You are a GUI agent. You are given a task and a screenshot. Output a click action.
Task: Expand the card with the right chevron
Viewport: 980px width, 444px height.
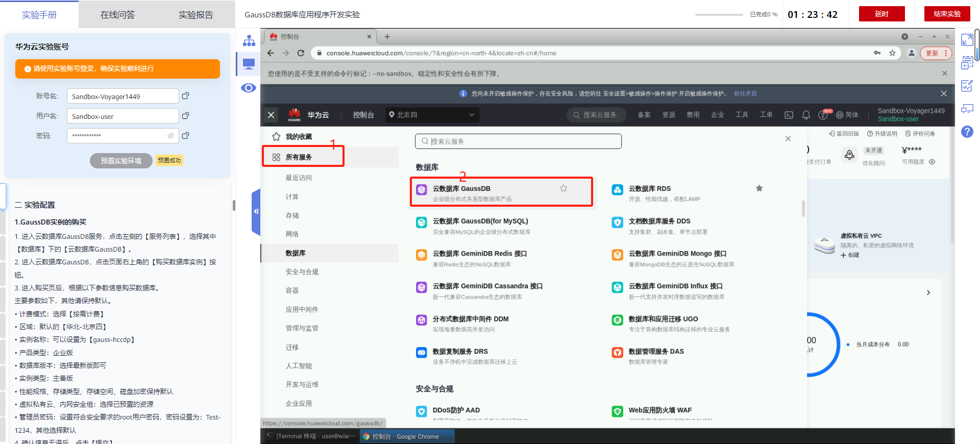(x=928, y=292)
